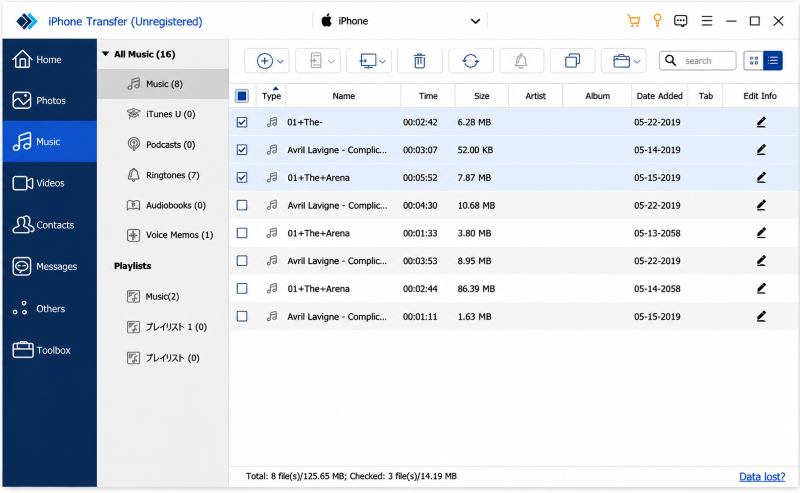Click the key register icon

click(657, 21)
